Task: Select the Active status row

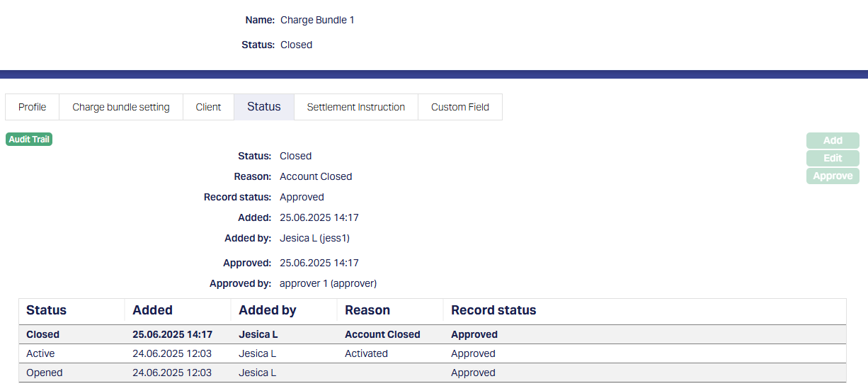Action: pyautogui.click(x=40, y=353)
